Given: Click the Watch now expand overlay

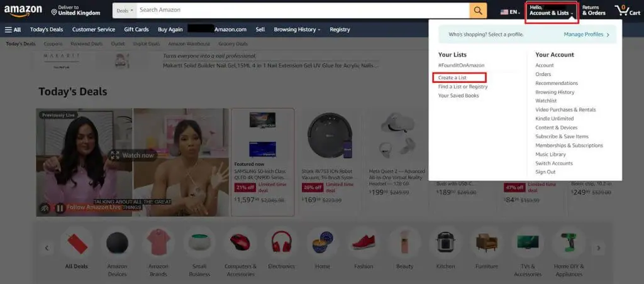Looking at the screenshot, I should (x=133, y=155).
